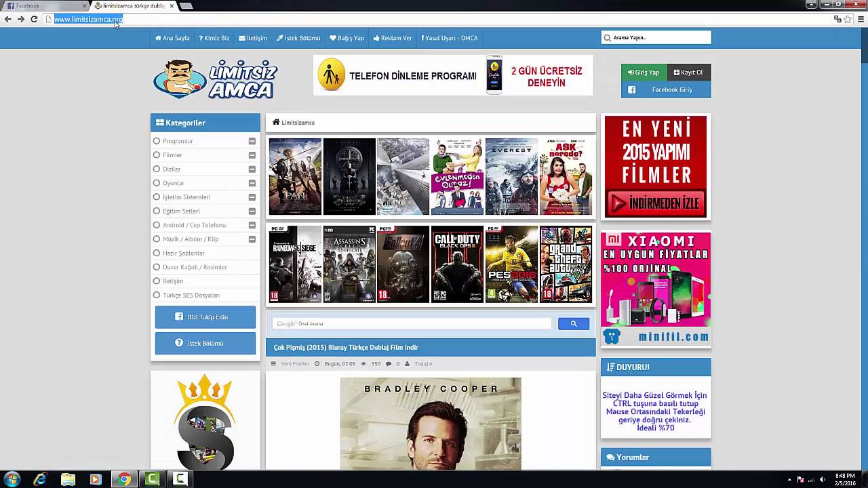868x488 pixels.
Task: Open Ana Sayfa in top navigation
Action: 172,38
